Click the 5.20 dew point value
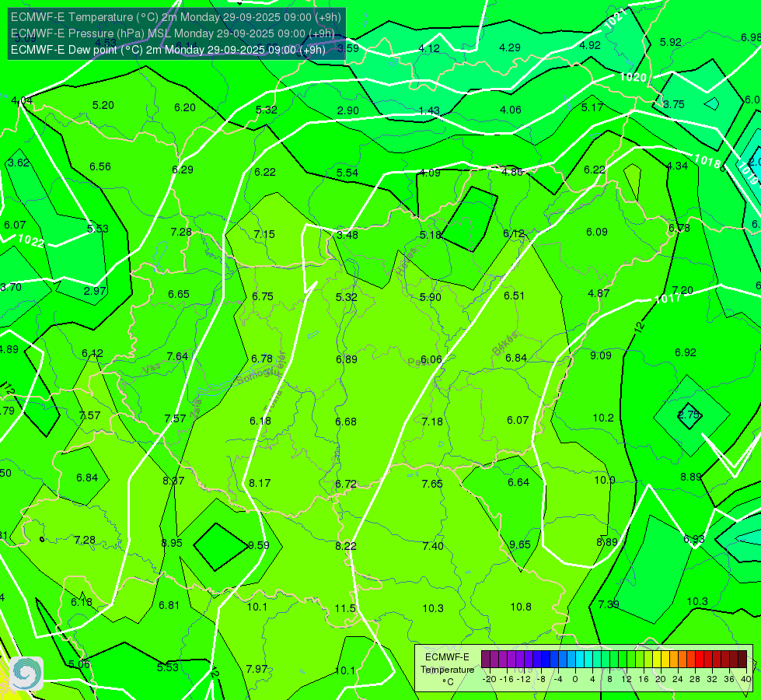The height and width of the screenshot is (700, 761). 103,106
